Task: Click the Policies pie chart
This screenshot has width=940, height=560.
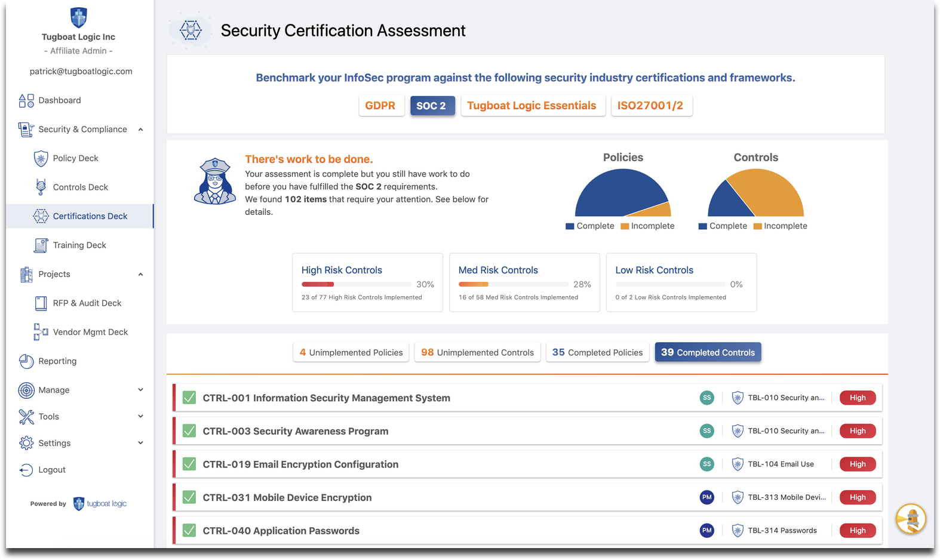Action: [623, 193]
